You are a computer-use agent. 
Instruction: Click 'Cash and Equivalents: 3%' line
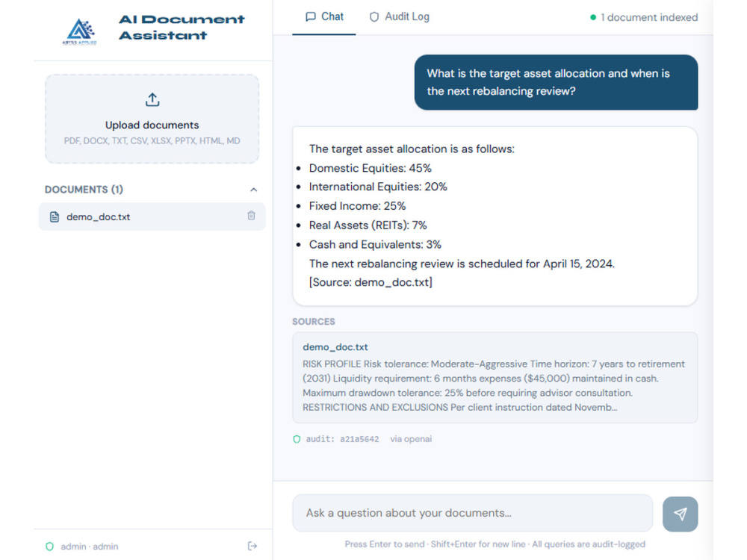(x=375, y=245)
